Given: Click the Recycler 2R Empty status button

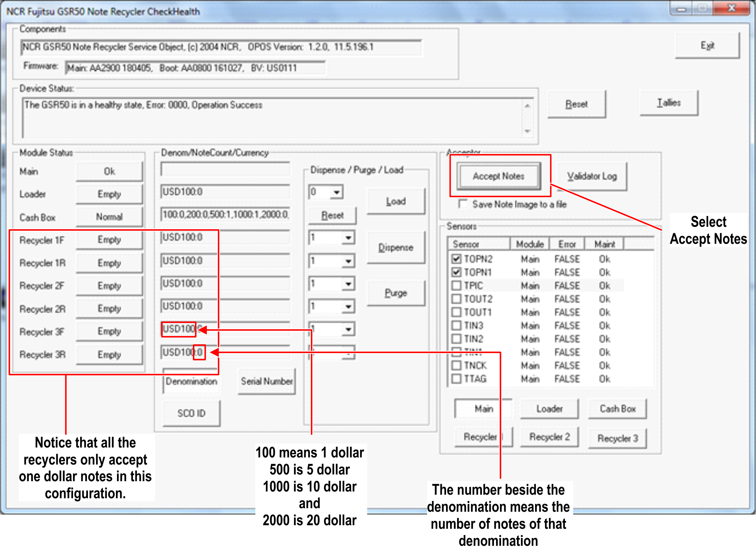Looking at the screenshot, I should 109,308.
